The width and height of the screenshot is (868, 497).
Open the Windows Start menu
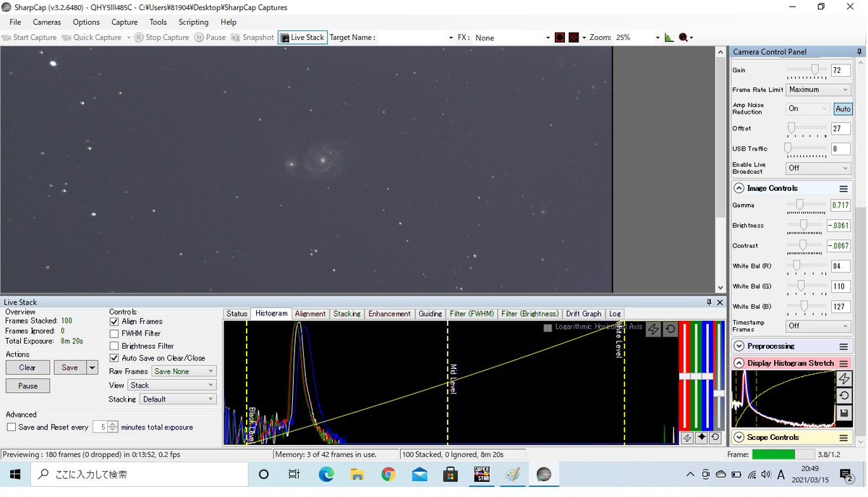(x=14, y=475)
